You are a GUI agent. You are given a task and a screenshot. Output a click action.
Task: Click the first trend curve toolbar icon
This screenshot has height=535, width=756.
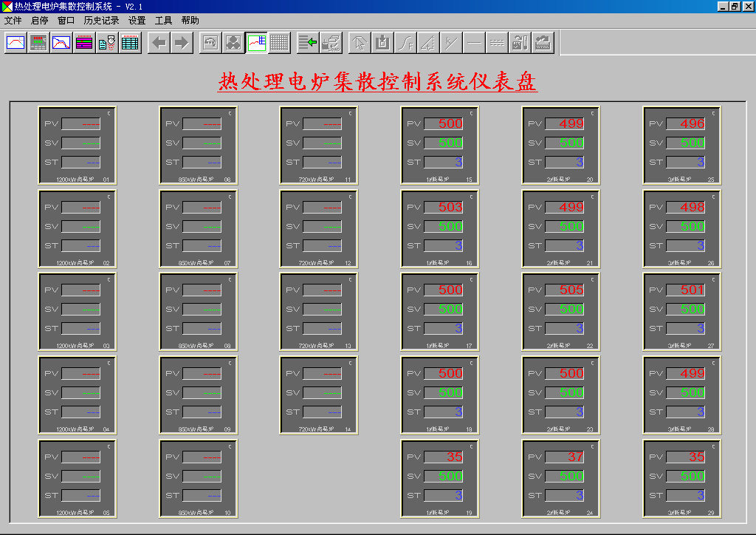click(x=16, y=43)
